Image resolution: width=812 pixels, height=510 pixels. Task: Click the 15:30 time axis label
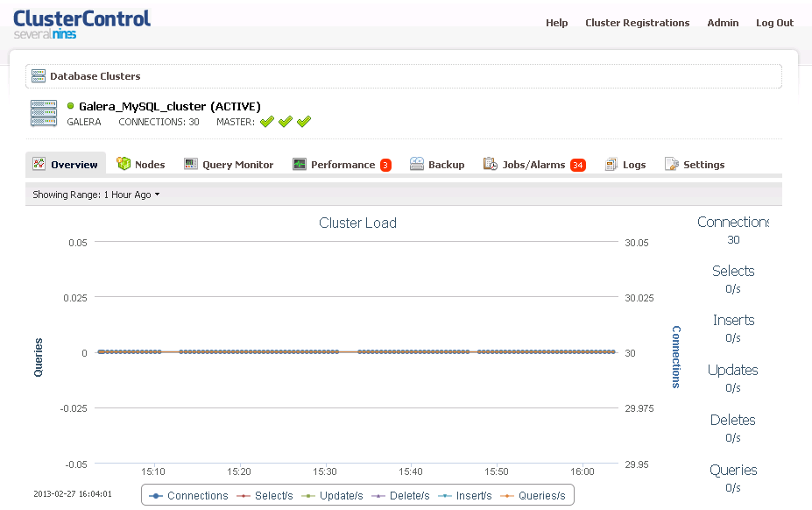tap(325, 471)
